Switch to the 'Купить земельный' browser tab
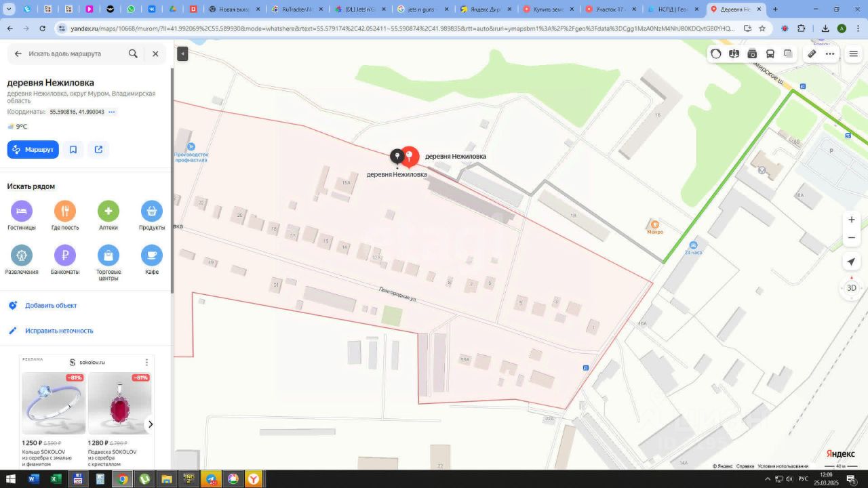The width and height of the screenshot is (868, 488). (549, 9)
